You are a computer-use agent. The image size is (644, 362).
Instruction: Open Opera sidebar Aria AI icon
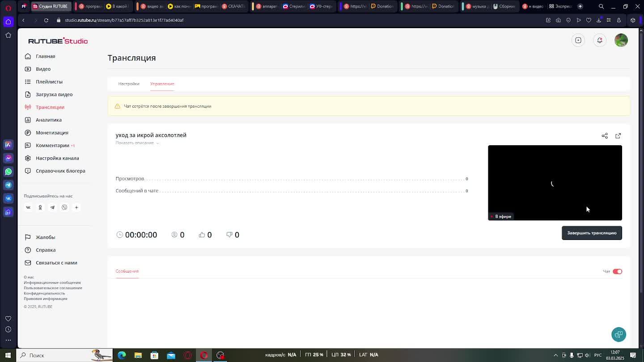pos(8,145)
